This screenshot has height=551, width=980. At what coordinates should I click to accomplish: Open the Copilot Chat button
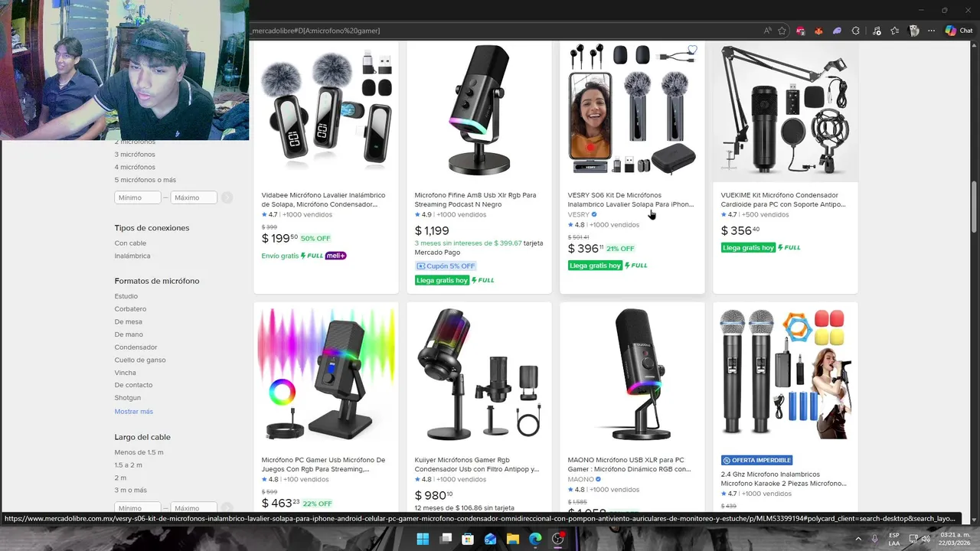tap(958, 31)
